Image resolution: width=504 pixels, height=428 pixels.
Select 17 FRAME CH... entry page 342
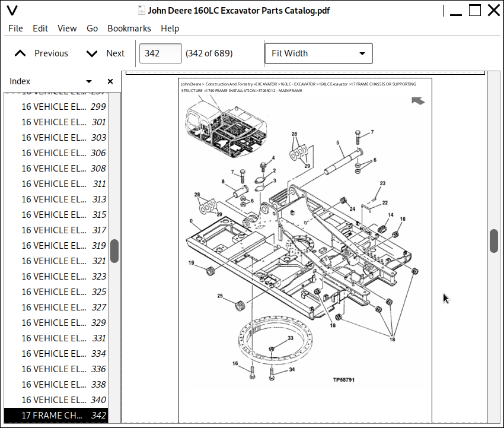coord(56,416)
